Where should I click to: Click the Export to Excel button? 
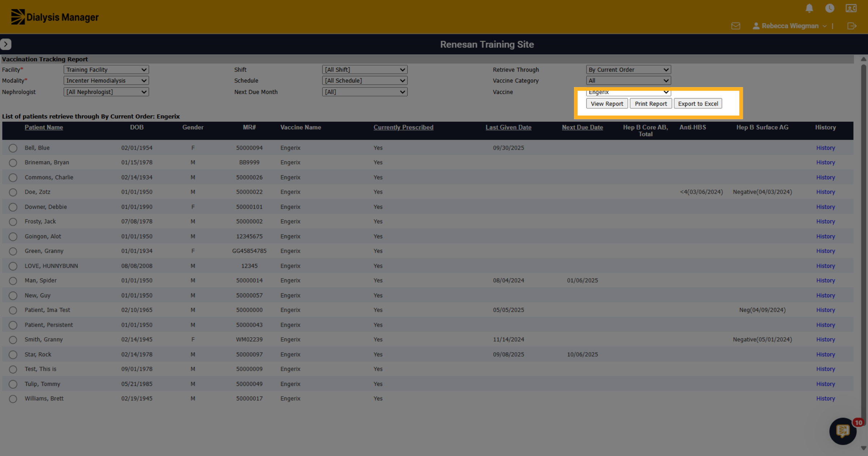698,104
